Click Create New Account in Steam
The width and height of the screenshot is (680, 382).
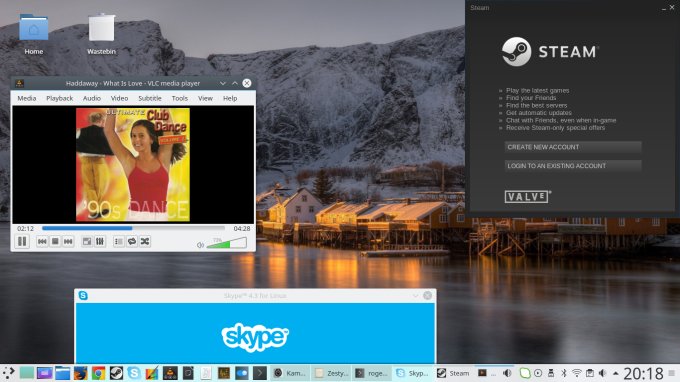click(573, 147)
